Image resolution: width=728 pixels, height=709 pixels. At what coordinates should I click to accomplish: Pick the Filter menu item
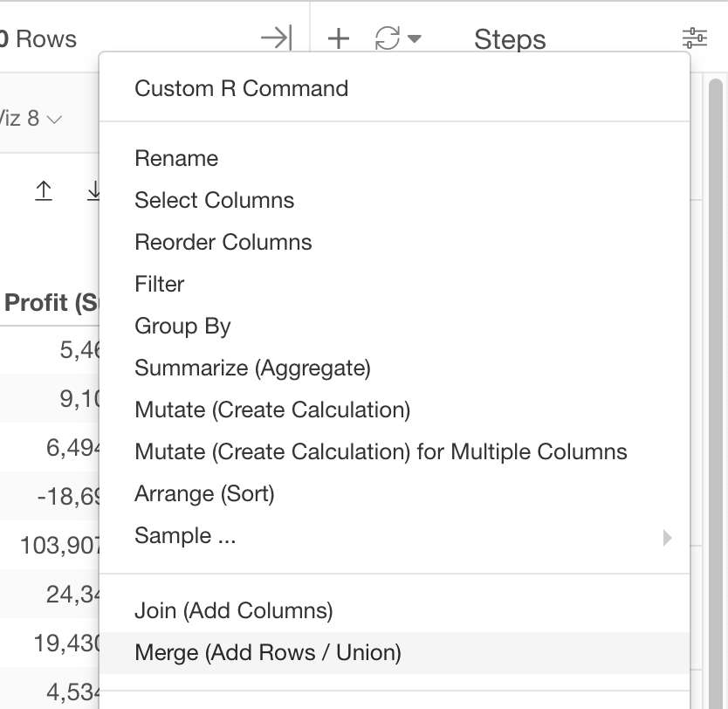[x=160, y=284]
